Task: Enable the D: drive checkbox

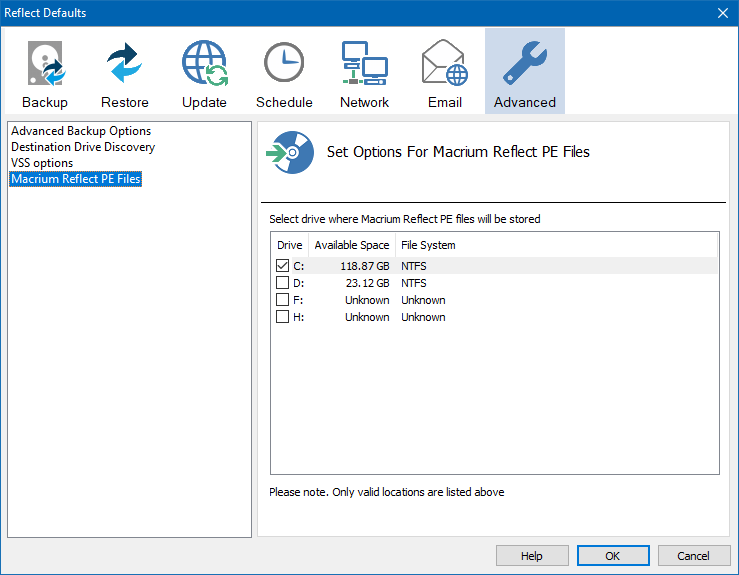Action: (x=282, y=283)
